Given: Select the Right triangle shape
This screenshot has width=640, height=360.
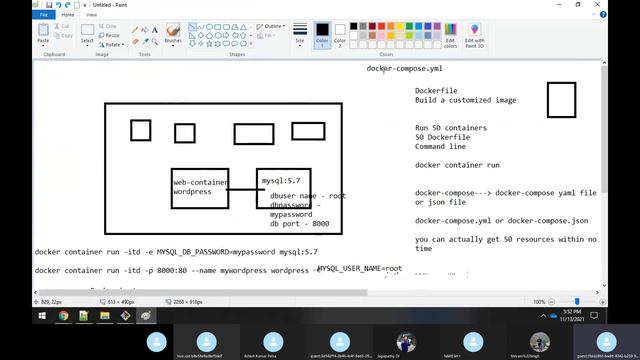Looking at the screenshot, I should tap(192, 36).
